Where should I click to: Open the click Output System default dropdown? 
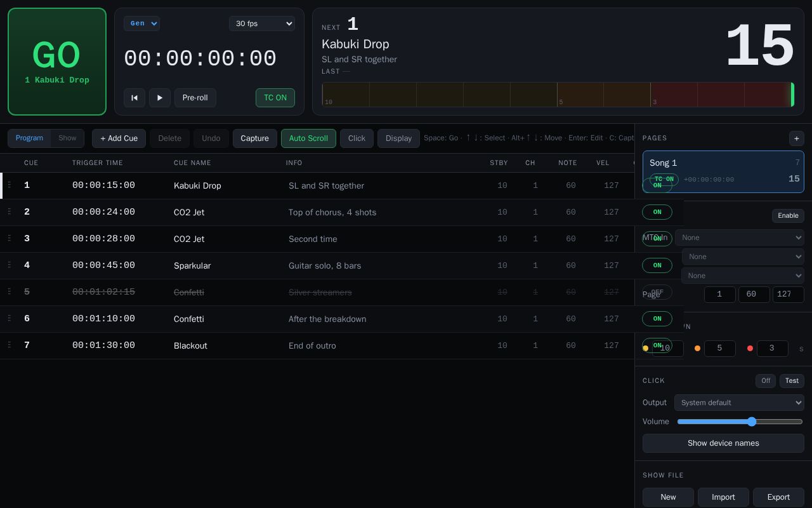coord(739,403)
